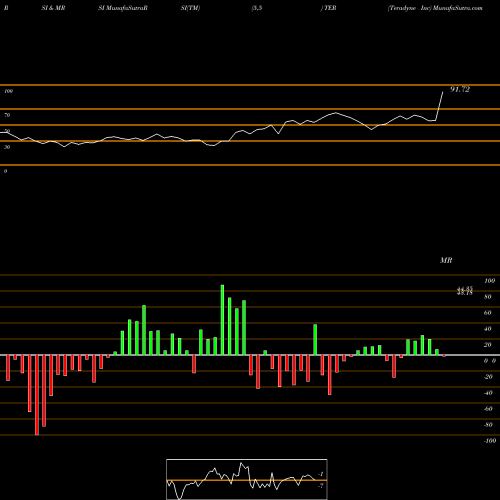Click the RSI value 91.72 label
Screen dimensions: 500x500
tap(460, 89)
